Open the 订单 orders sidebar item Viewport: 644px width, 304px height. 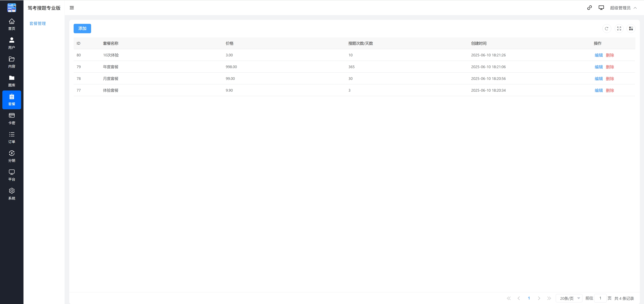pyautogui.click(x=12, y=138)
